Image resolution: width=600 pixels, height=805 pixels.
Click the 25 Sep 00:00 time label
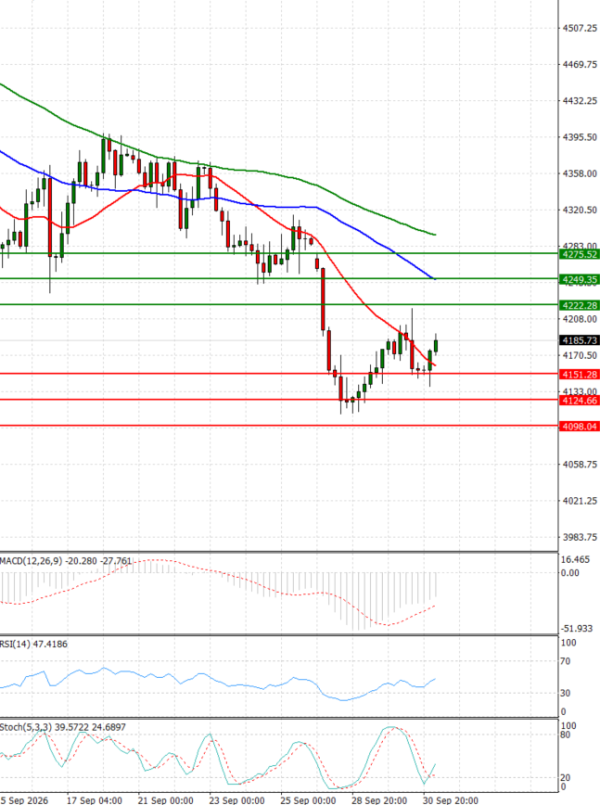[308, 800]
